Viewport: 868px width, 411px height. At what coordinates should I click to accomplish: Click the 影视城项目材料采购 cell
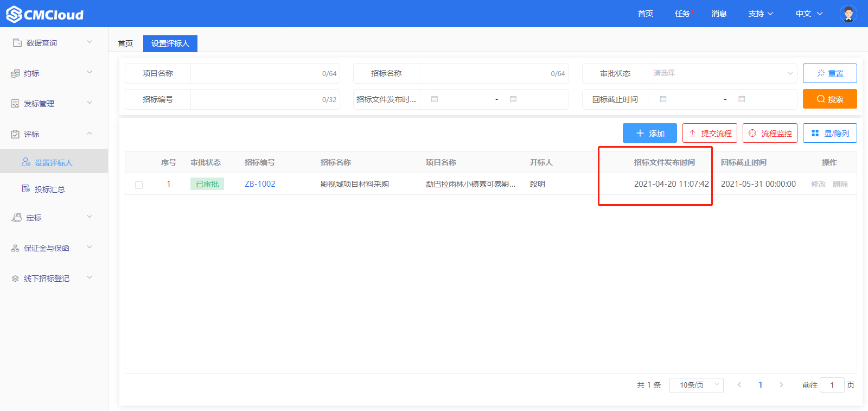pos(355,184)
